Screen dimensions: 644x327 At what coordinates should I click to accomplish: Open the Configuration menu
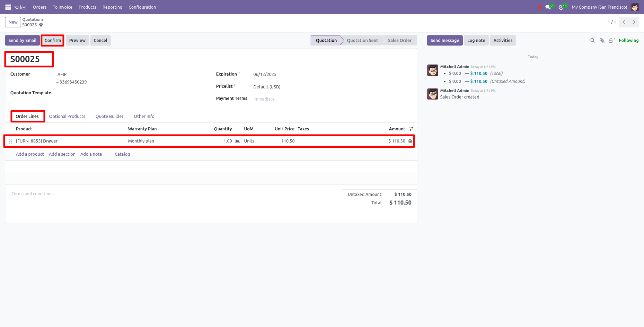[x=142, y=7]
